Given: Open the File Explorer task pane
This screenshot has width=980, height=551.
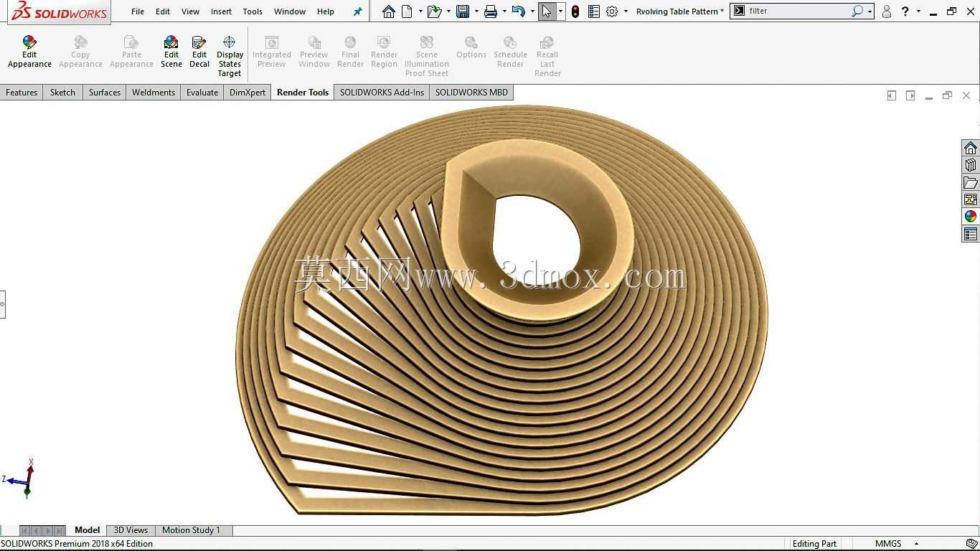Looking at the screenshot, I should (971, 182).
